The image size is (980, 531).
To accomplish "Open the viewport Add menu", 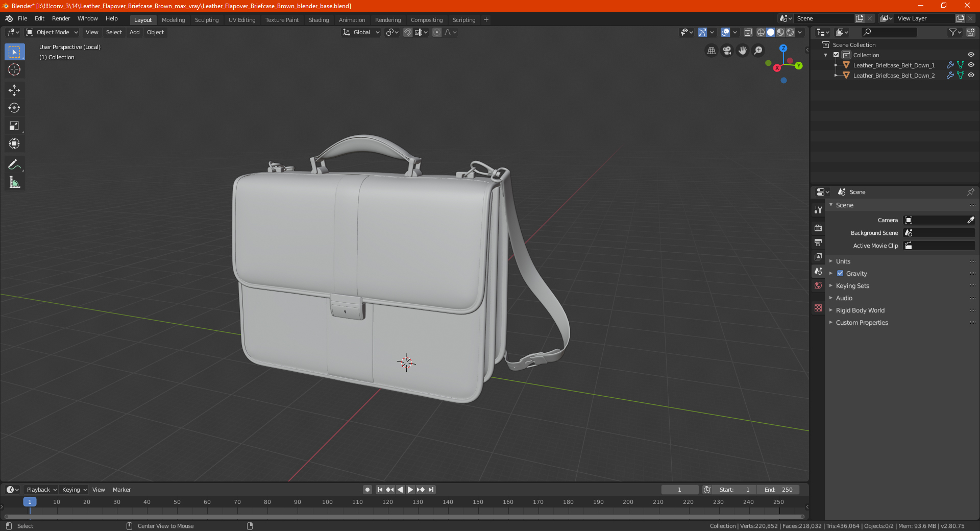I will 135,32.
